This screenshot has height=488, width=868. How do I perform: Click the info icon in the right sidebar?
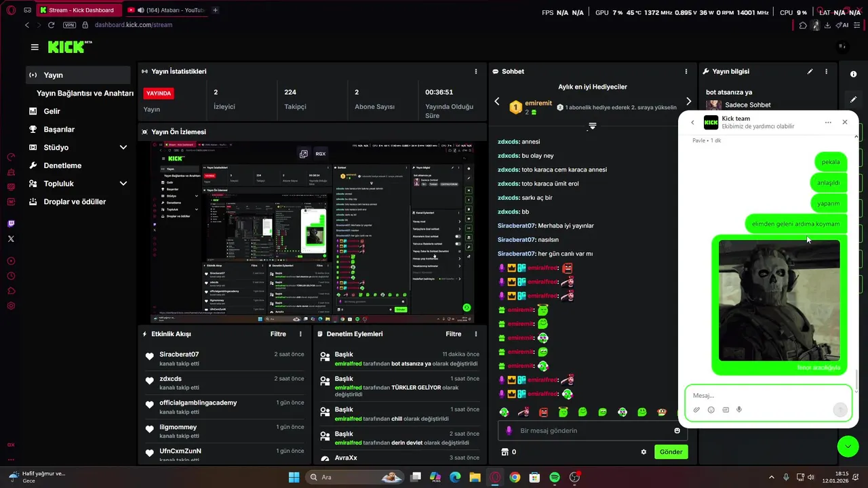click(x=853, y=74)
